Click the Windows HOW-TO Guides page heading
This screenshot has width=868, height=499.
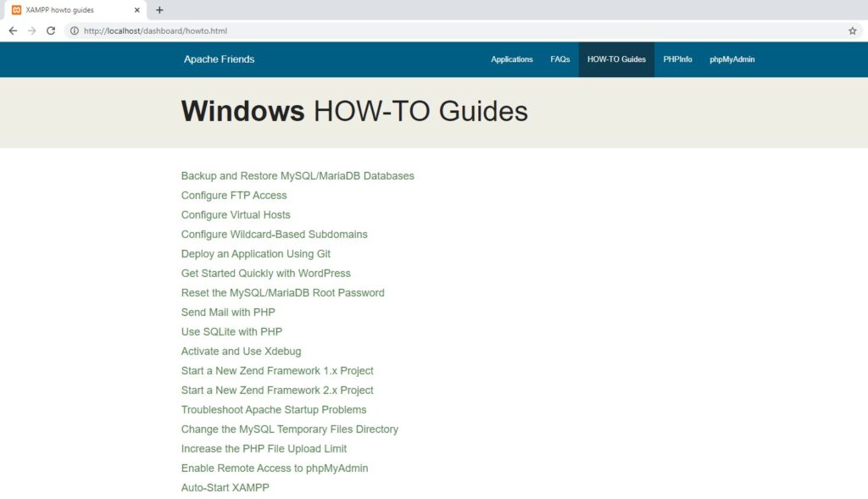click(354, 111)
